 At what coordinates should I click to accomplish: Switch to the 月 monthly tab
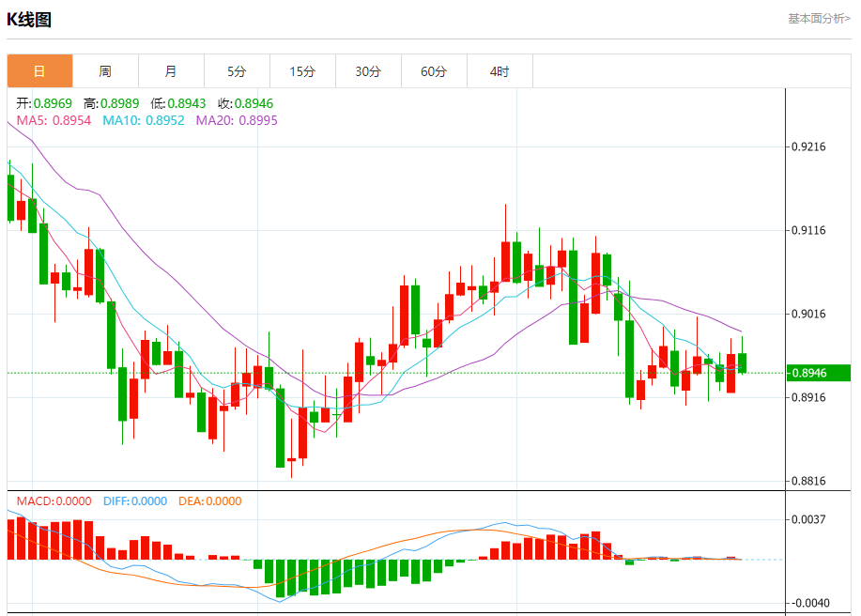coord(171,71)
